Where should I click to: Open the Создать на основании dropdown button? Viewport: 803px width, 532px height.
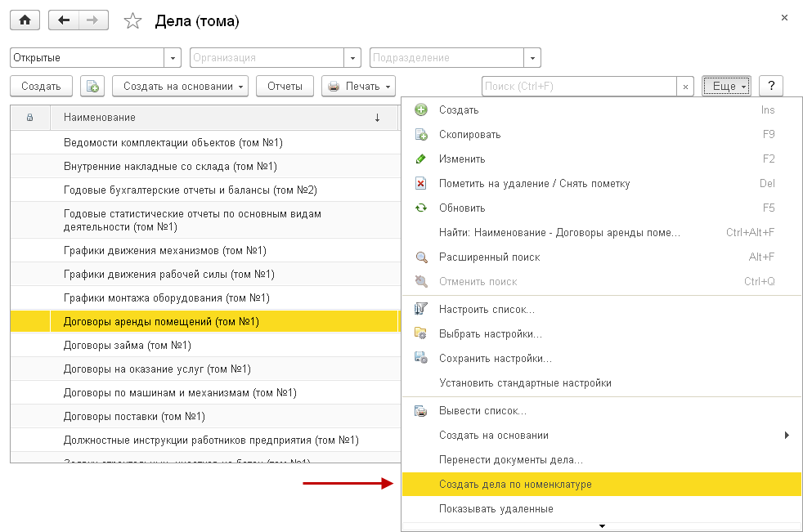(181, 86)
